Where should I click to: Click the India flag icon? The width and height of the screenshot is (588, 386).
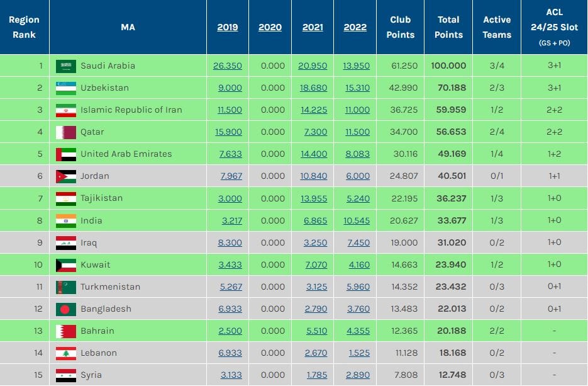(65, 220)
